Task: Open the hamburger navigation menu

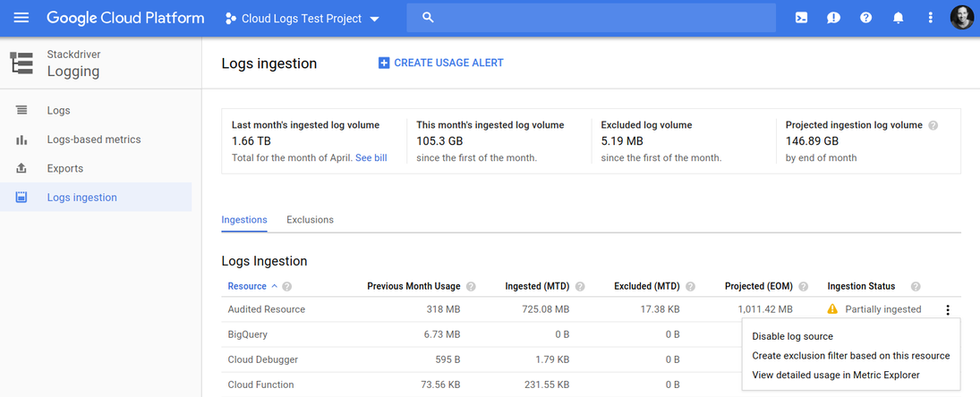Action: coord(21,18)
